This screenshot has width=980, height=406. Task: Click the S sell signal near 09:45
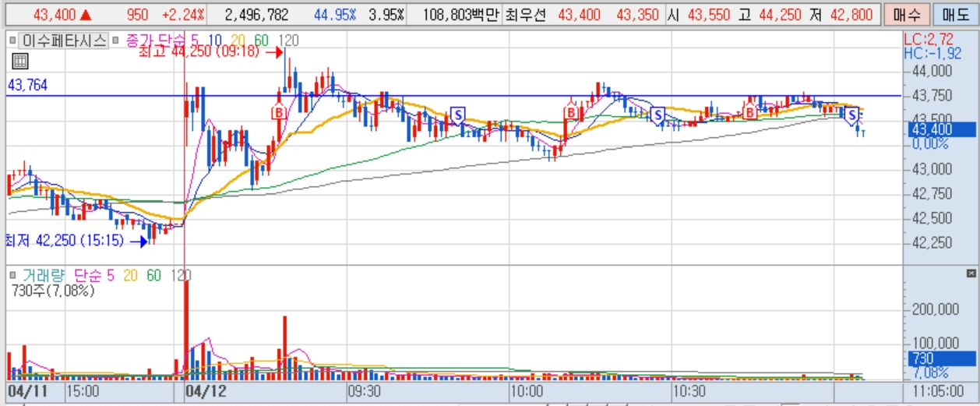458,114
